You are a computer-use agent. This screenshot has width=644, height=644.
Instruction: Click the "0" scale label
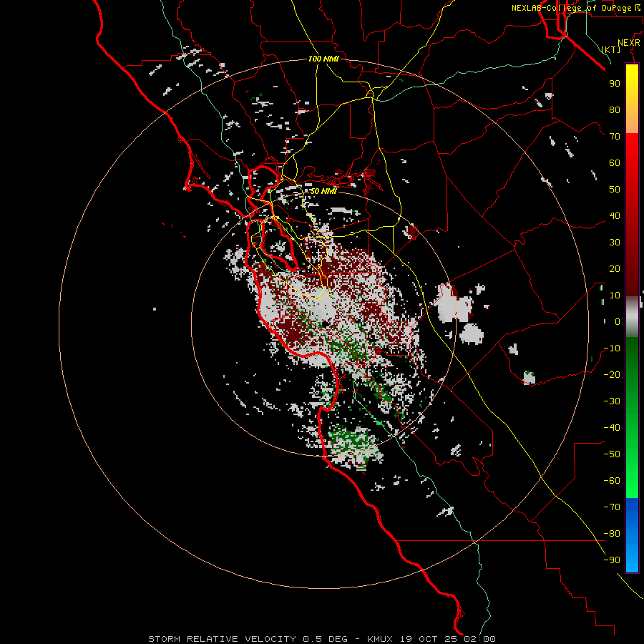[x=618, y=321]
